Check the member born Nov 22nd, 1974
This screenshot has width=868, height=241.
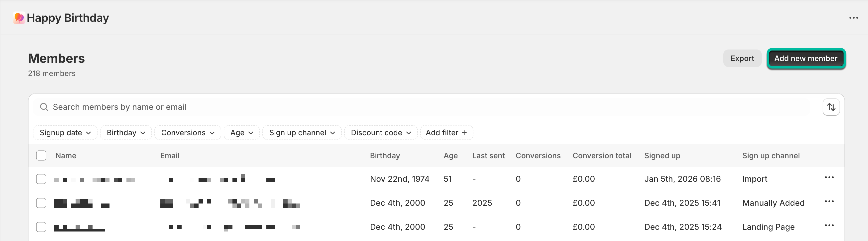click(x=41, y=179)
